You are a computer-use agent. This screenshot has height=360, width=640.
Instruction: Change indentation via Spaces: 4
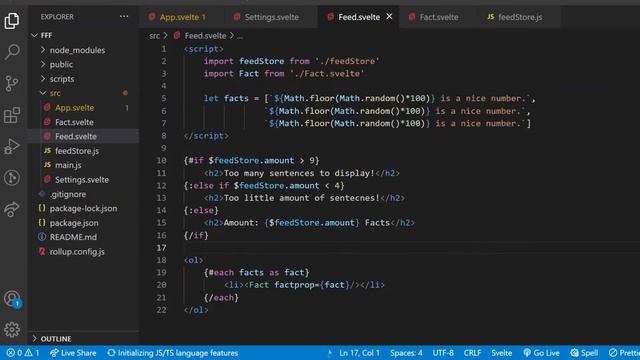(x=406, y=353)
